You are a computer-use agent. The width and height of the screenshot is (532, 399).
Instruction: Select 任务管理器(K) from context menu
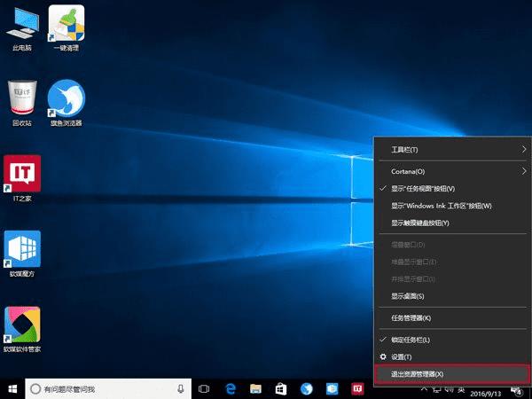click(411, 317)
